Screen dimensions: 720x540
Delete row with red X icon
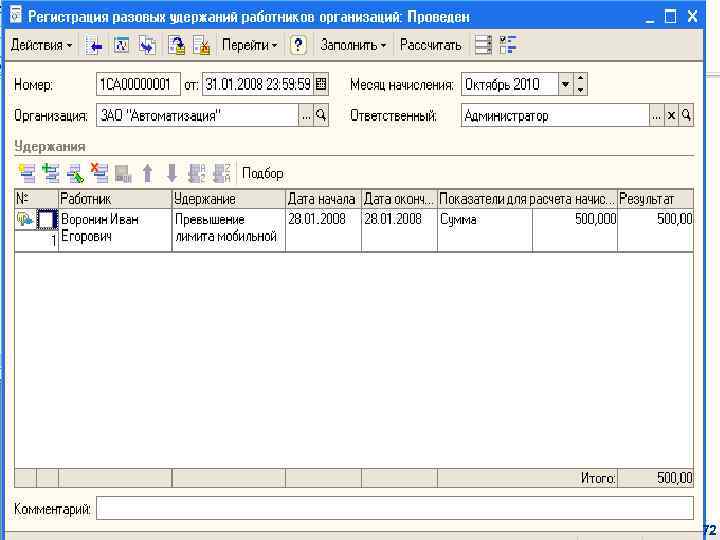(99, 174)
